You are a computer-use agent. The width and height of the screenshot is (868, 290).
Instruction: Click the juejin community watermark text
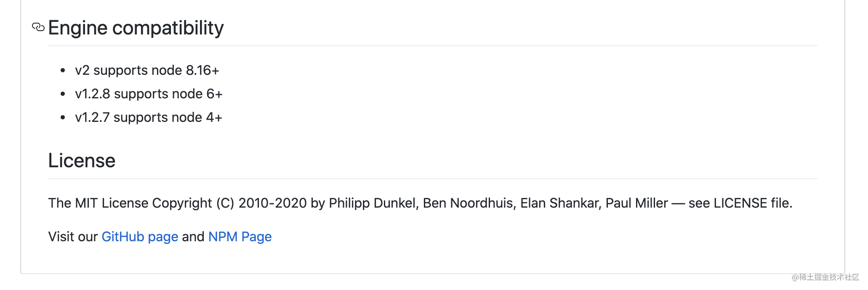pyautogui.click(x=825, y=277)
